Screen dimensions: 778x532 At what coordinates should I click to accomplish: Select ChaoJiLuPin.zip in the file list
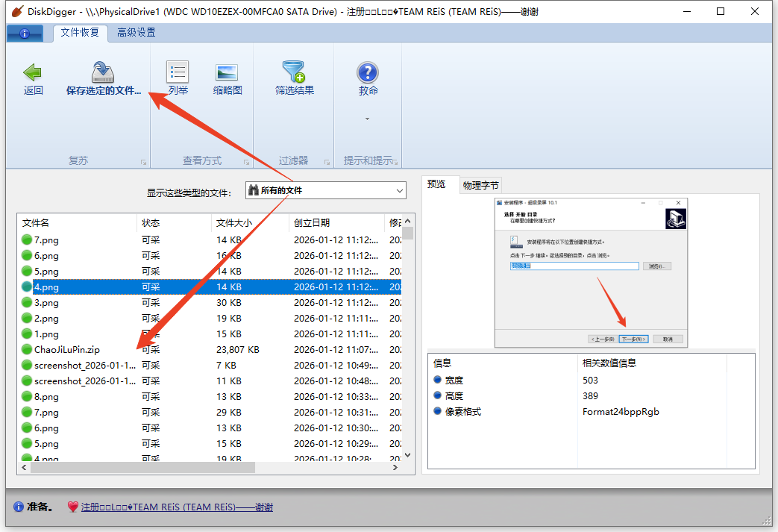coord(66,350)
